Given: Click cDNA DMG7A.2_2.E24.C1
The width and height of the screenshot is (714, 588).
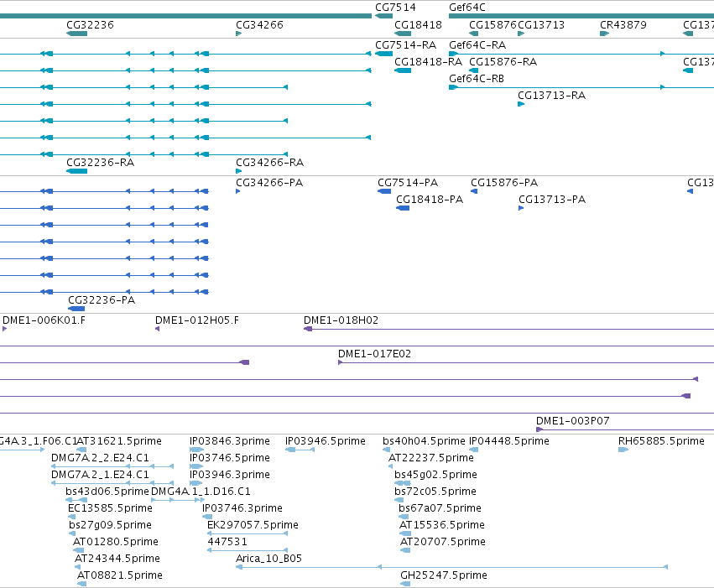Looking at the screenshot, I should tap(100, 458).
